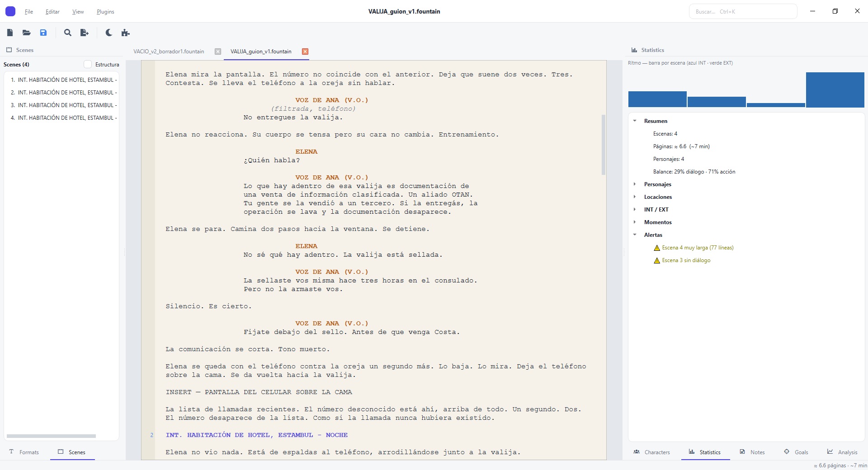
Task: Close the VALIJA_guion_v1.fountain tab
Action: (305, 52)
